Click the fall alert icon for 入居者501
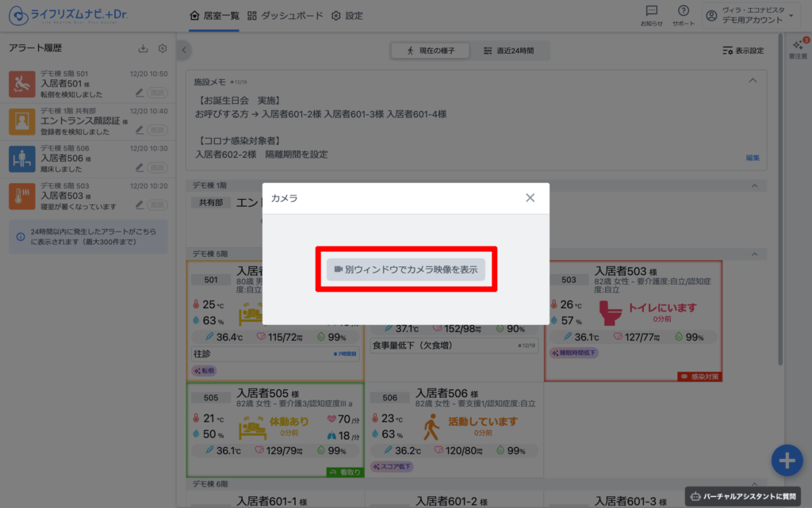812x508 pixels. pyautogui.click(x=21, y=83)
